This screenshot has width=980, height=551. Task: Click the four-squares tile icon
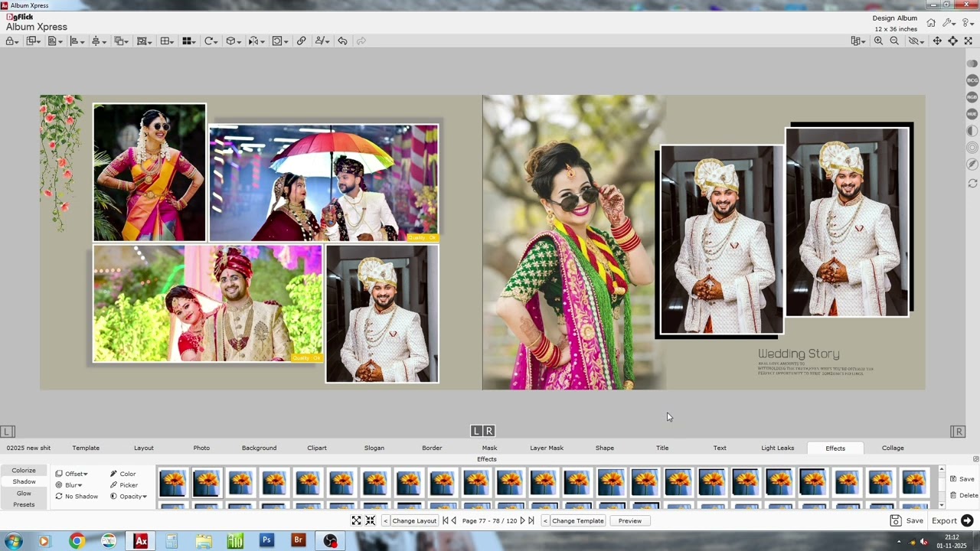[188, 41]
